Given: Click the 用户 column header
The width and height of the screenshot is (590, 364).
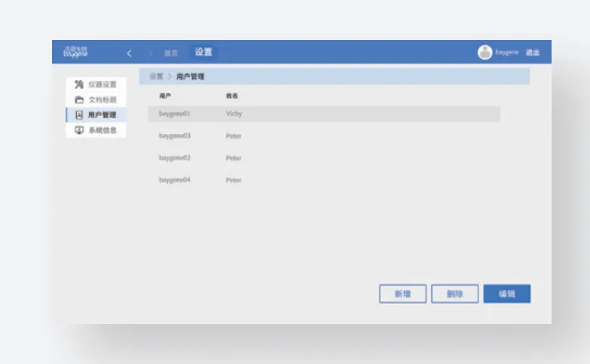Looking at the screenshot, I should (x=165, y=96).
